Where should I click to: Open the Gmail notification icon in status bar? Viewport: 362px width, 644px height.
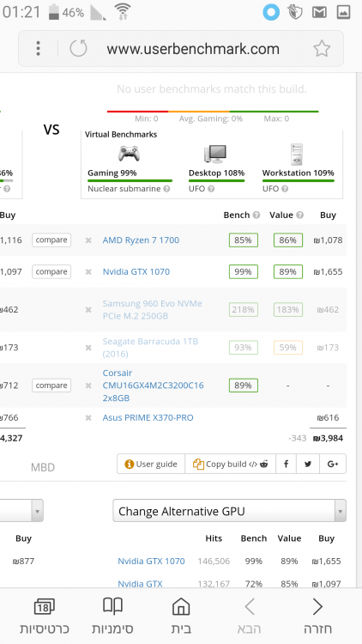coord(319,12)
